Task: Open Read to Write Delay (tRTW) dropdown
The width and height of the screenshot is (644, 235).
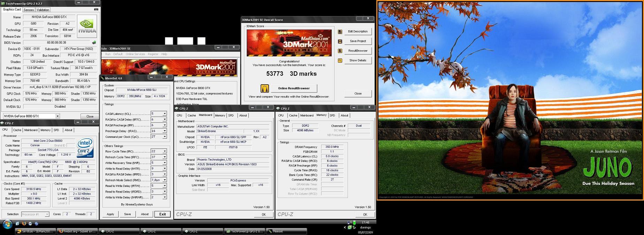Action: (x=164, y=186)
